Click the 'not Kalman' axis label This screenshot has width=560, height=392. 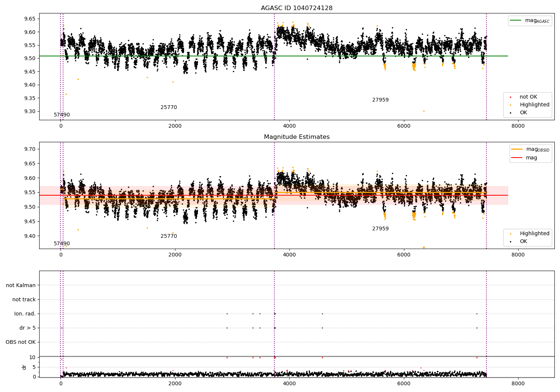coord(21,285)
